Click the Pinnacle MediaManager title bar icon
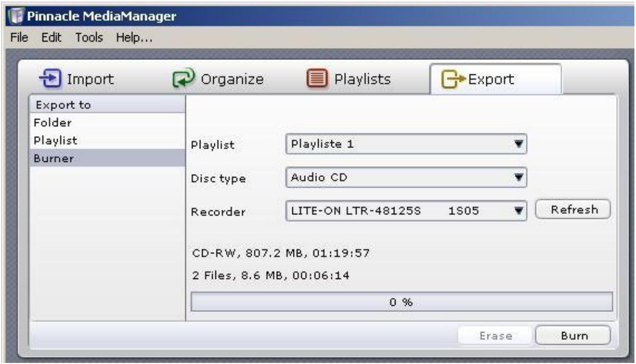Viewport: 636px width, 364px height. 16,16
